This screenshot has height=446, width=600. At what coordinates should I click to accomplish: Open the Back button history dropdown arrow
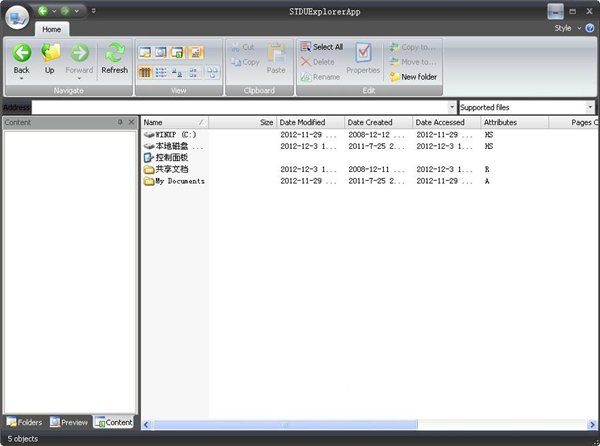21,78
